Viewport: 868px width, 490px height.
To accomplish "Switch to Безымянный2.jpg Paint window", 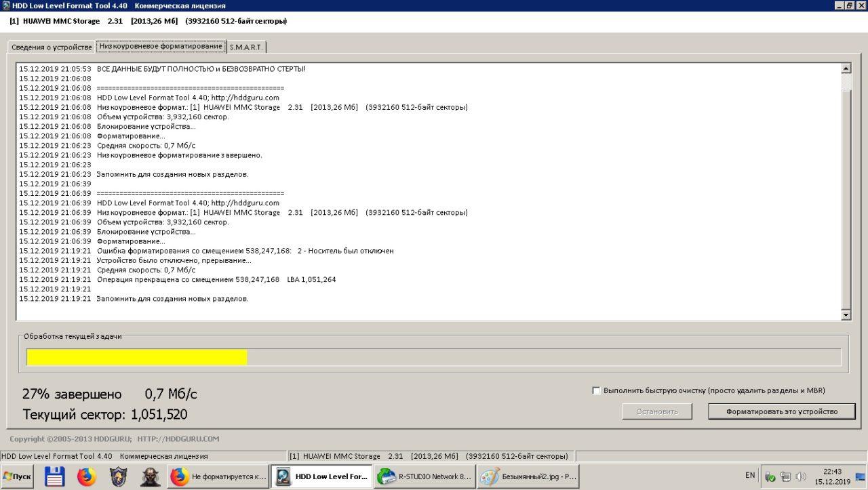I will (528, 476).
